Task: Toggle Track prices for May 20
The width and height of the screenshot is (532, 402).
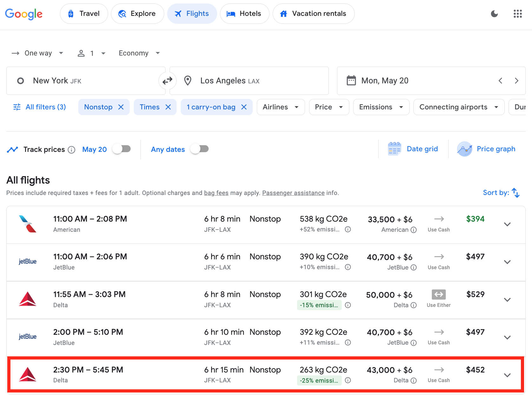Action: pos(122,149)
